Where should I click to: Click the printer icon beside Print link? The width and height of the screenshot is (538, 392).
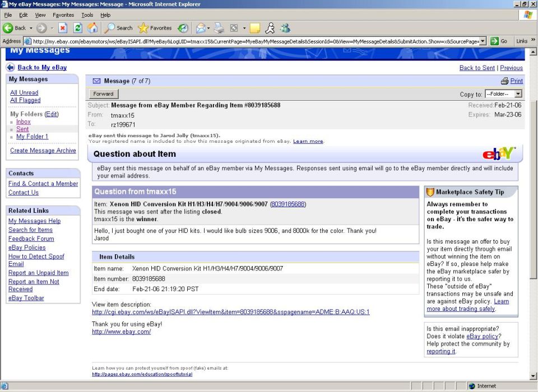(504, 81)
